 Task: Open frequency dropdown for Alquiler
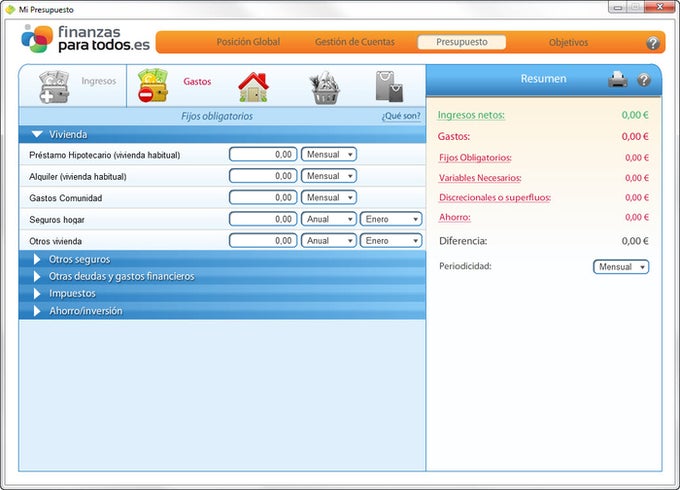tap(329, 176)
